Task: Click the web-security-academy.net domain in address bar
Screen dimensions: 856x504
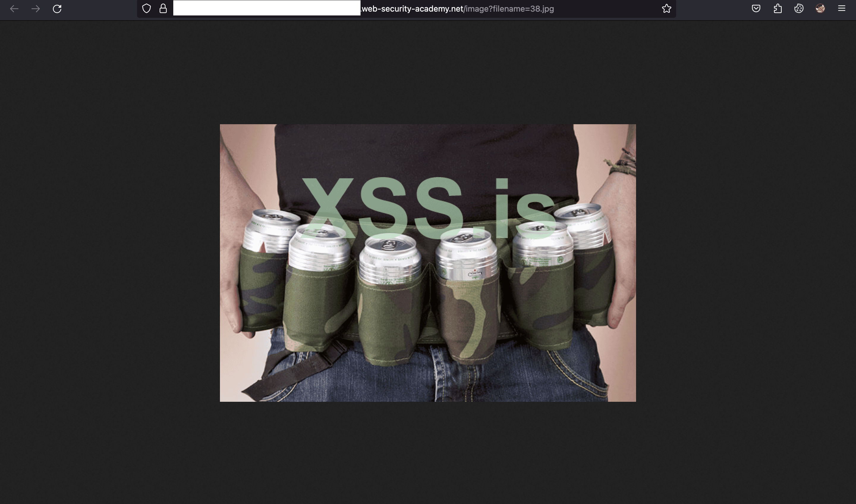Action: pos(412,9)
